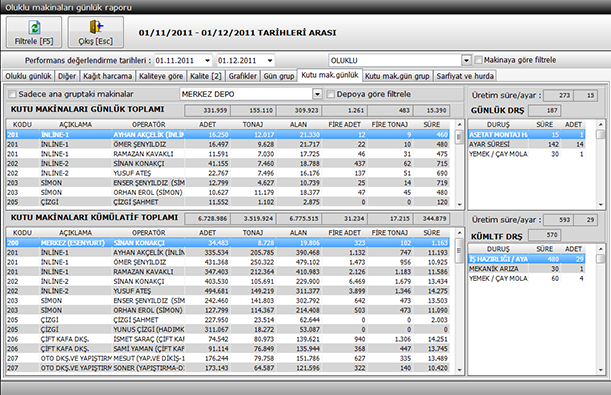This screenshot has width=611, height=395.
Task: Click scroll down arrow of cumulative totals table
Action: pyautogui.click(x=459, y=370)
